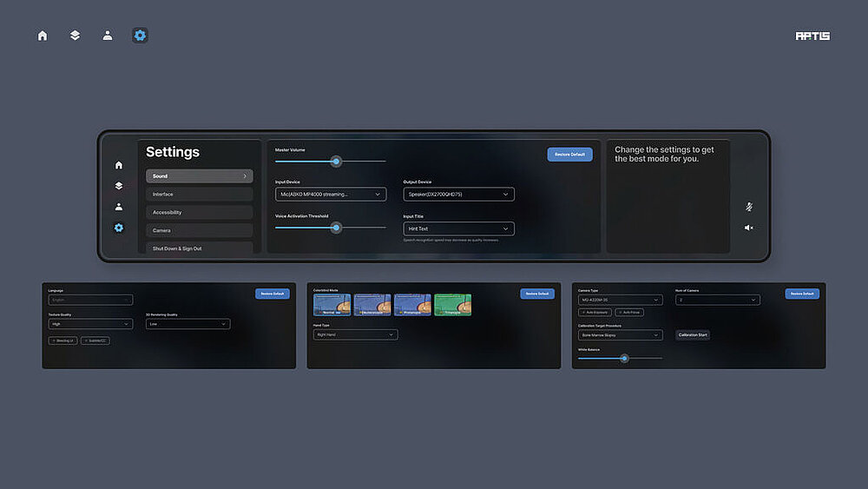
Task: Select the green colorblind mode thumbnail
Action: click(452, 304)
